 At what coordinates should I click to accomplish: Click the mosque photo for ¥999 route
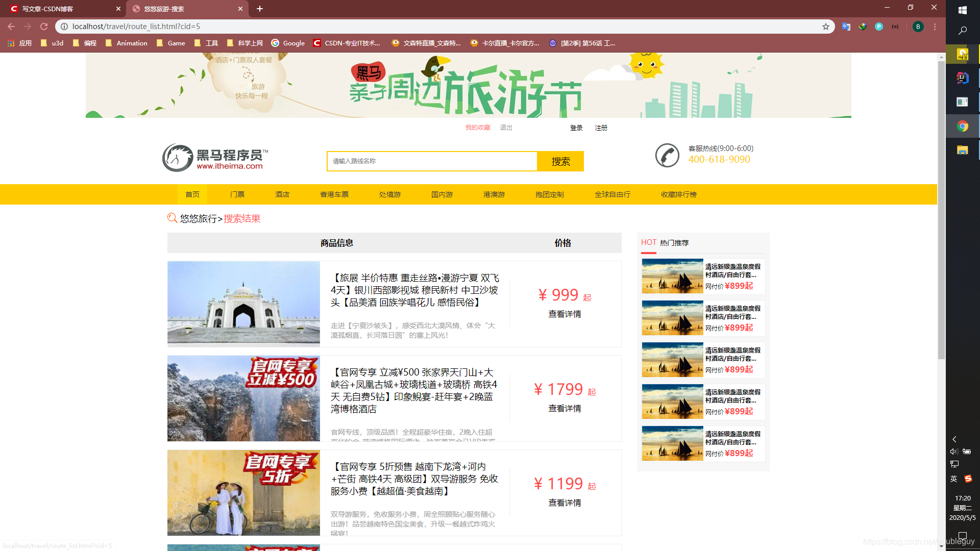point(243,304)
